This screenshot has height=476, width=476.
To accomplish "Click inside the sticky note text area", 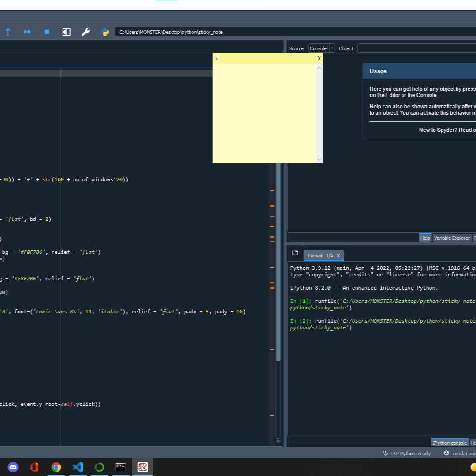I will pyautogui.click(x=264, y=113).
